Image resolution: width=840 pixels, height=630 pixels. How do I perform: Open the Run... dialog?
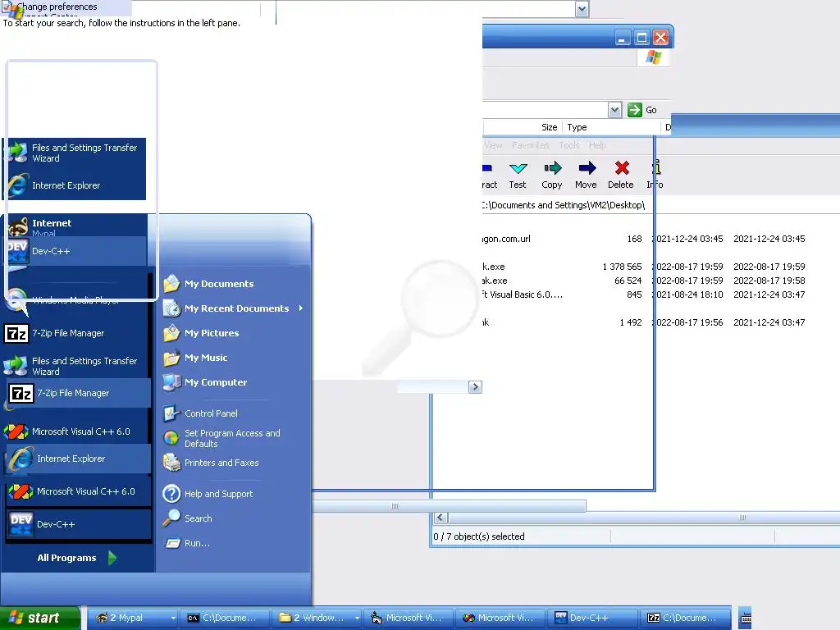(x=197, y=543)
